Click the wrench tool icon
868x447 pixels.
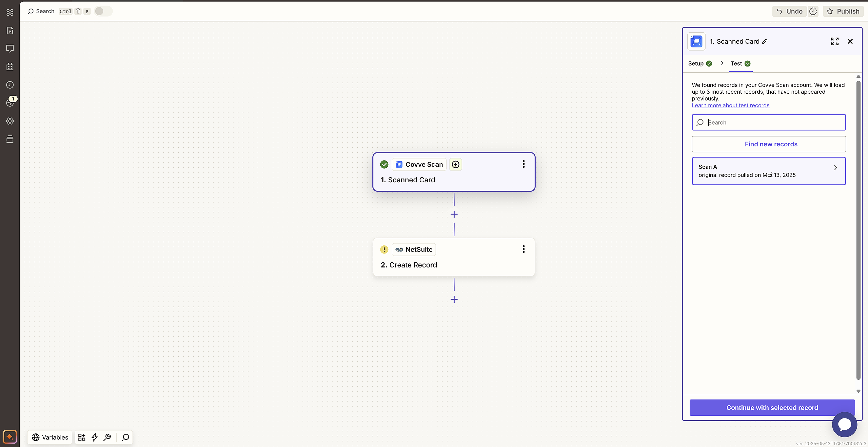tap(107, 437)
